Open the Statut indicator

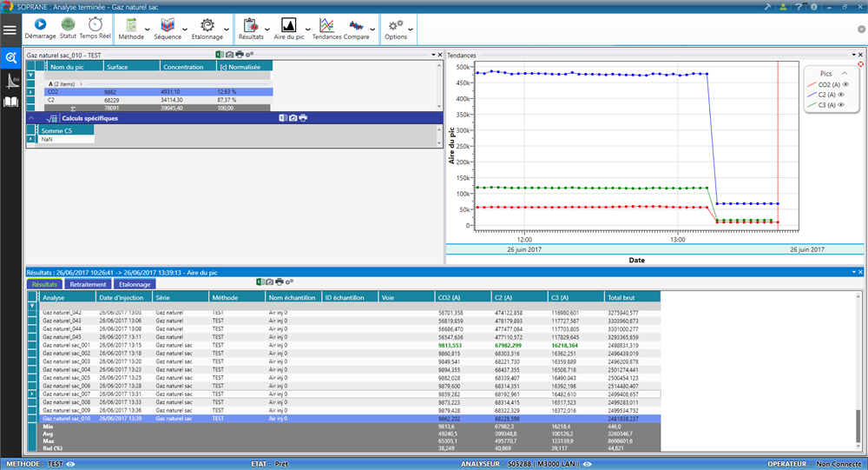(69, 25)
